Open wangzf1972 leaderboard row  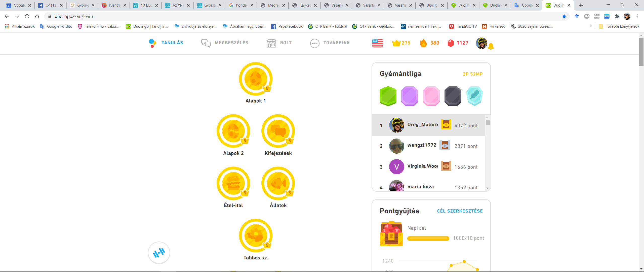429,146
